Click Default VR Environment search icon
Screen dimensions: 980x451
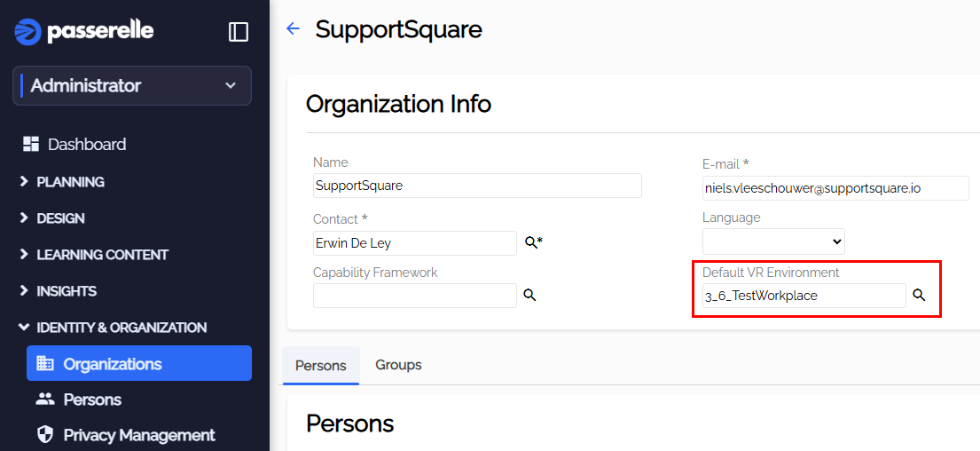(919, 296)
